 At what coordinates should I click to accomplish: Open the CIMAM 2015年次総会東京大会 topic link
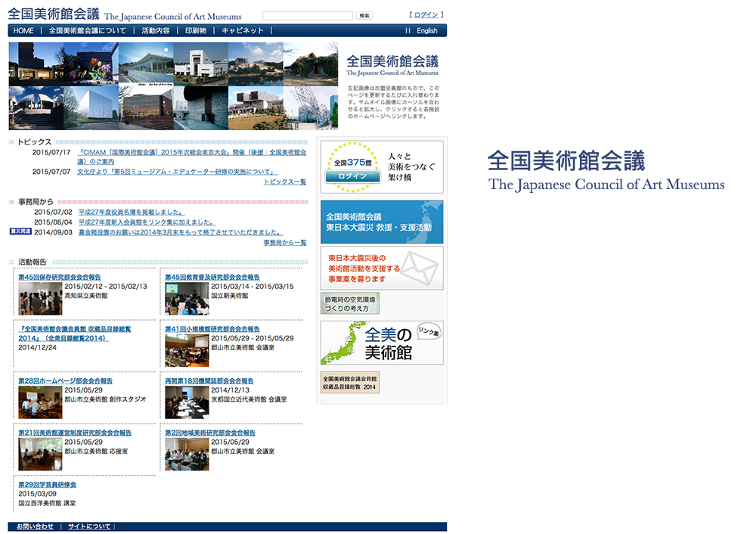click(192, 157)
